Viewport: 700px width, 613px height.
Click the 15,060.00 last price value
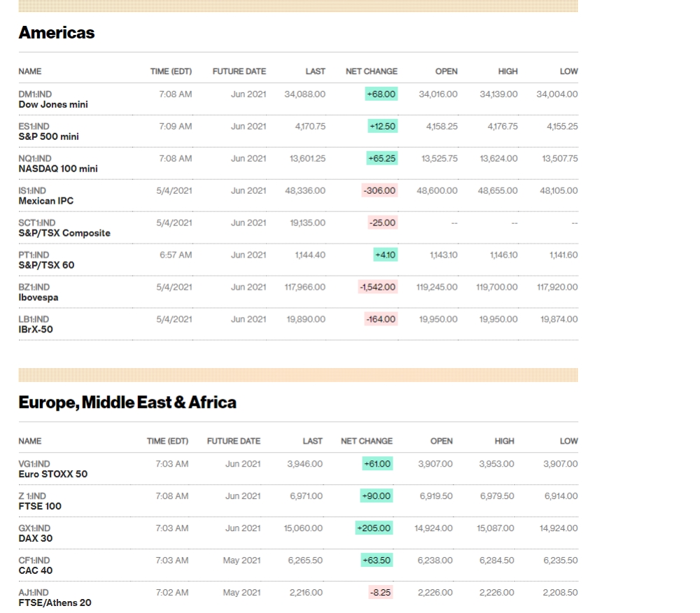303,528
